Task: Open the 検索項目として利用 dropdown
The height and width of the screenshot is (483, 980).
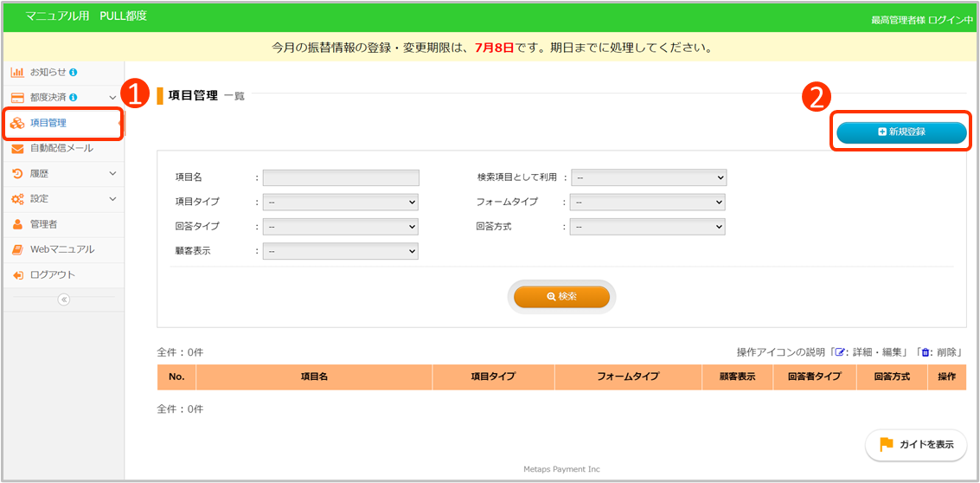Action: point(649,177)
